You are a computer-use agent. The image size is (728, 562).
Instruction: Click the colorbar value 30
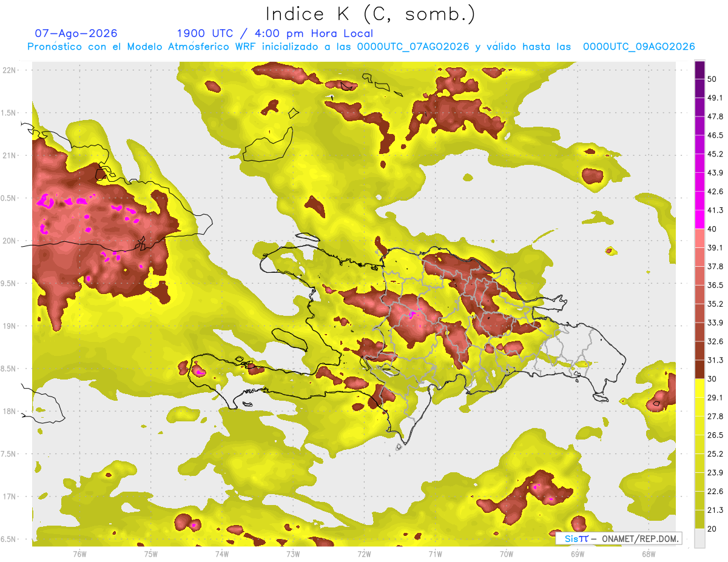[x=713, y=379]
